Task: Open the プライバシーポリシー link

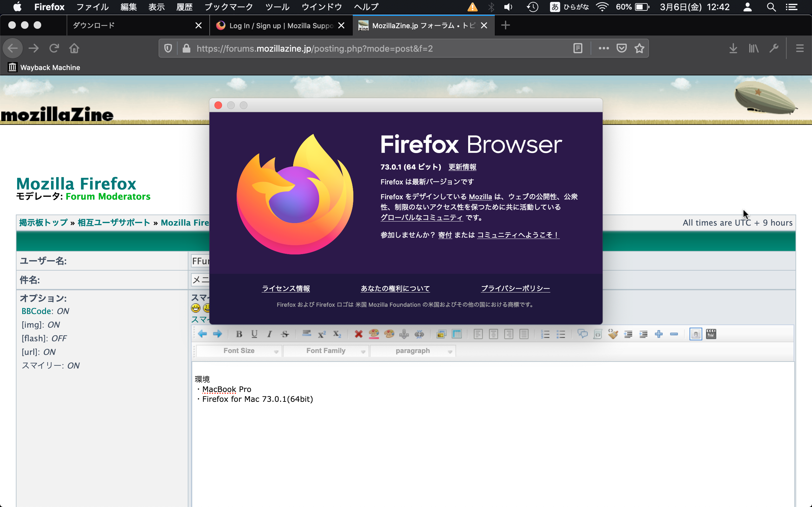Action: pos(515,288)
